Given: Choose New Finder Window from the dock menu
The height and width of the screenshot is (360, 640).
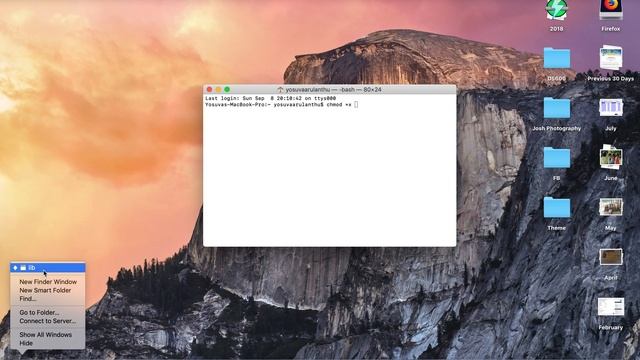Looking at the screenshot, I should coord(48,282).
